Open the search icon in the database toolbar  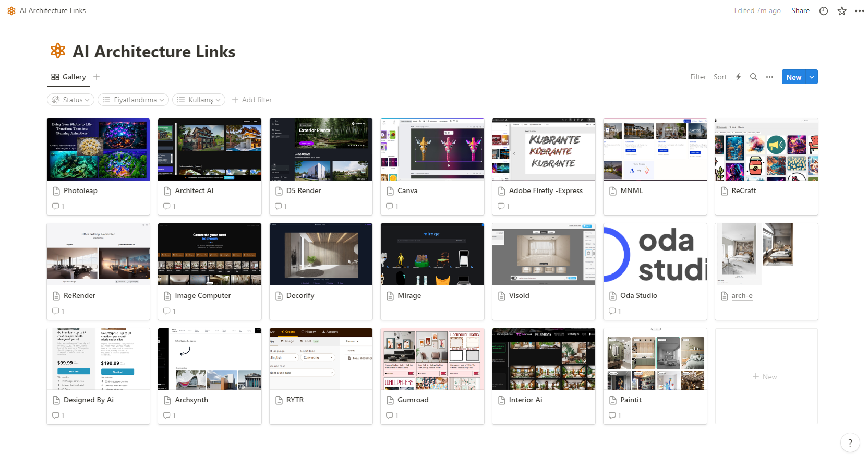(x=753, y=77)
